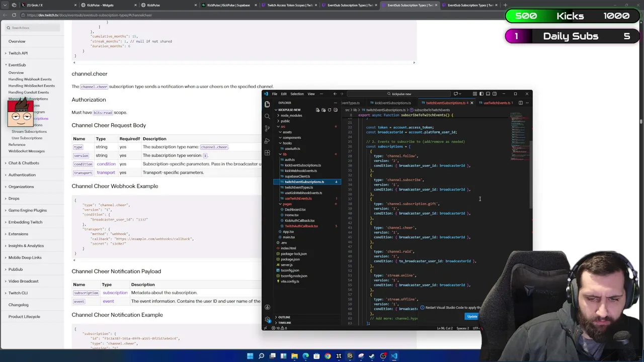Open the transport link in Request Body table

pyautogui.click(x=106, y=172)
